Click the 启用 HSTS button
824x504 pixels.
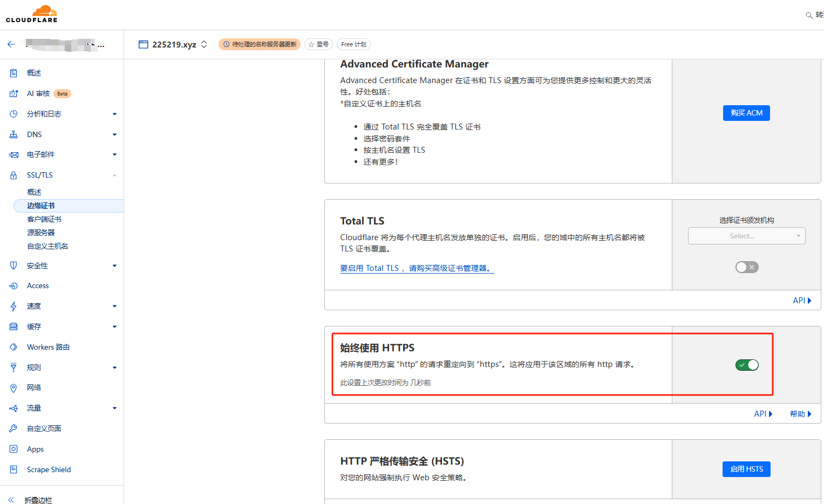pyautogui.click(x=746, y=469)
